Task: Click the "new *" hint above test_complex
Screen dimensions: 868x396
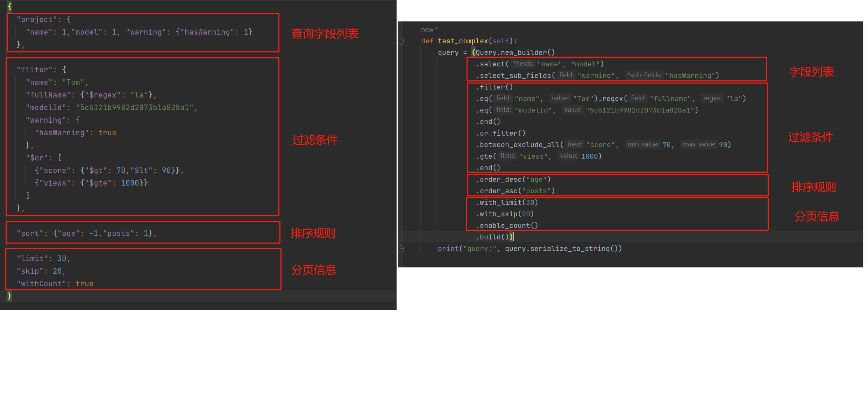Action: click(x=429, y=30)
